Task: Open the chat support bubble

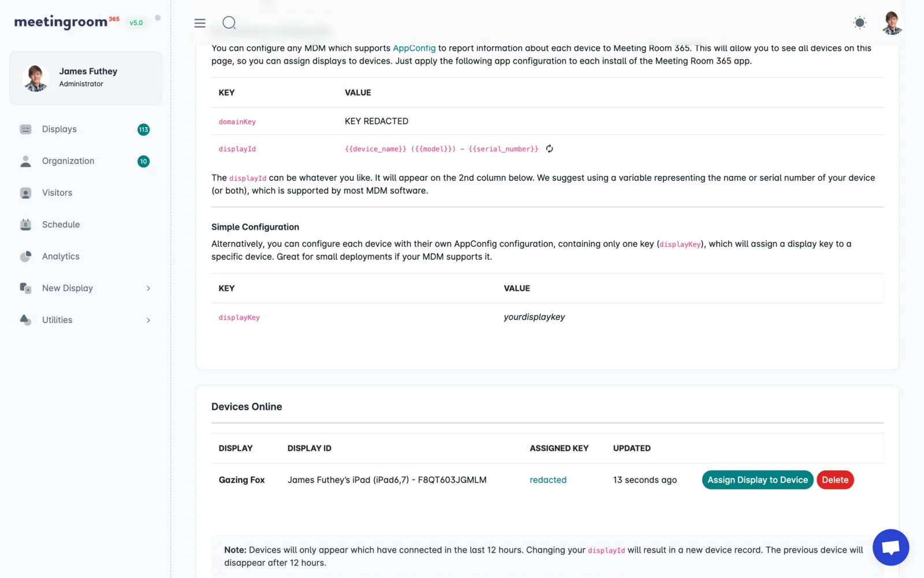Action: coord(891,547)
